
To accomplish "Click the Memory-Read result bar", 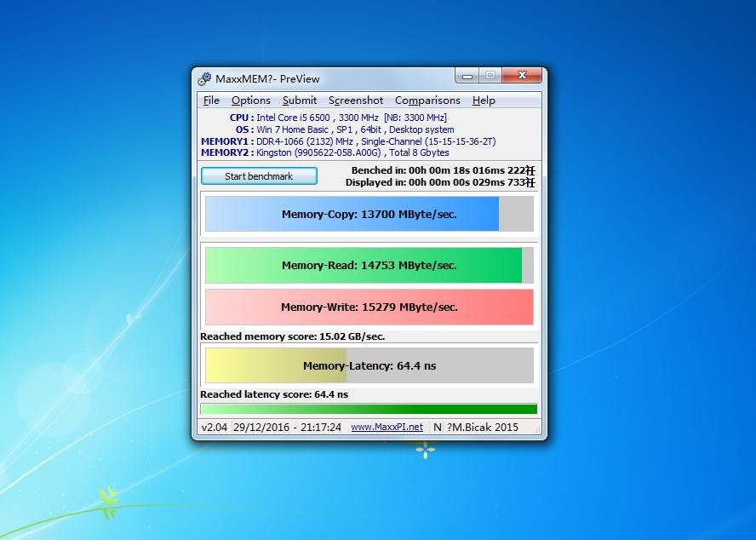I will point(369,266).
